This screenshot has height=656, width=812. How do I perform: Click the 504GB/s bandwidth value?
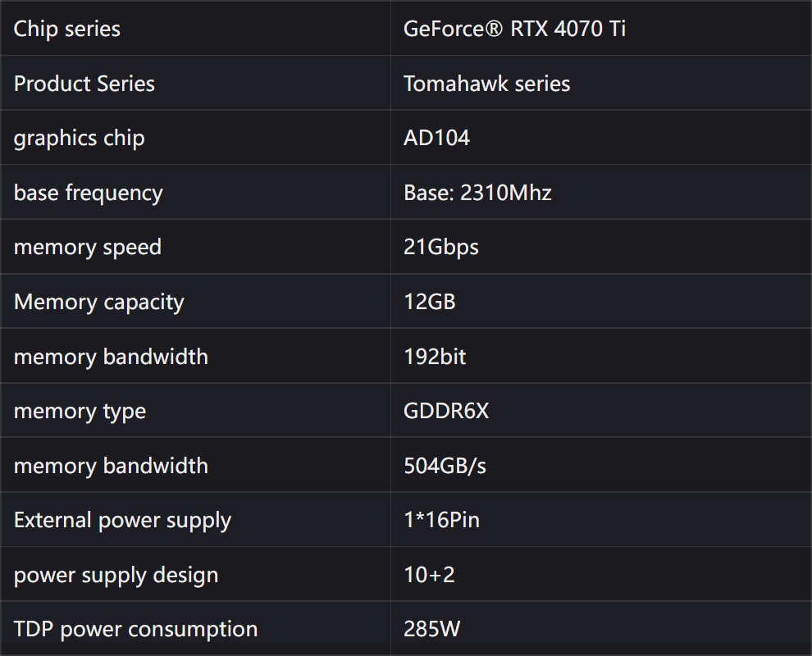pos(445,466)
